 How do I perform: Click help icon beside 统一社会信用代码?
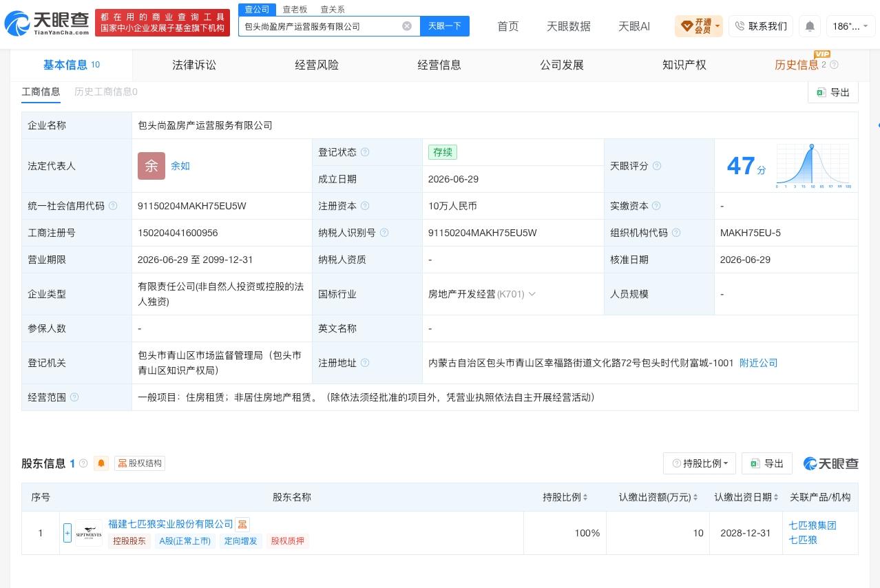click(113, 206)
